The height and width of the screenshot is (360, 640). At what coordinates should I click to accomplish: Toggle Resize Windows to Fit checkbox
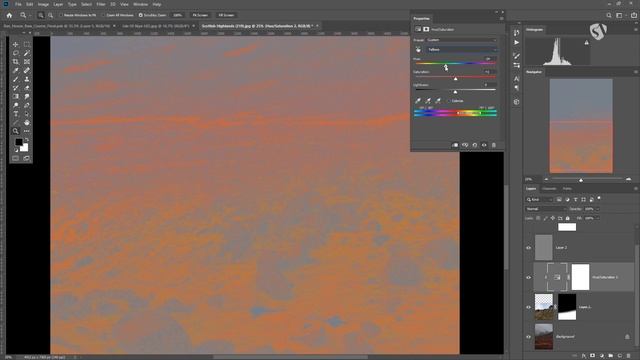pos(61,15)
